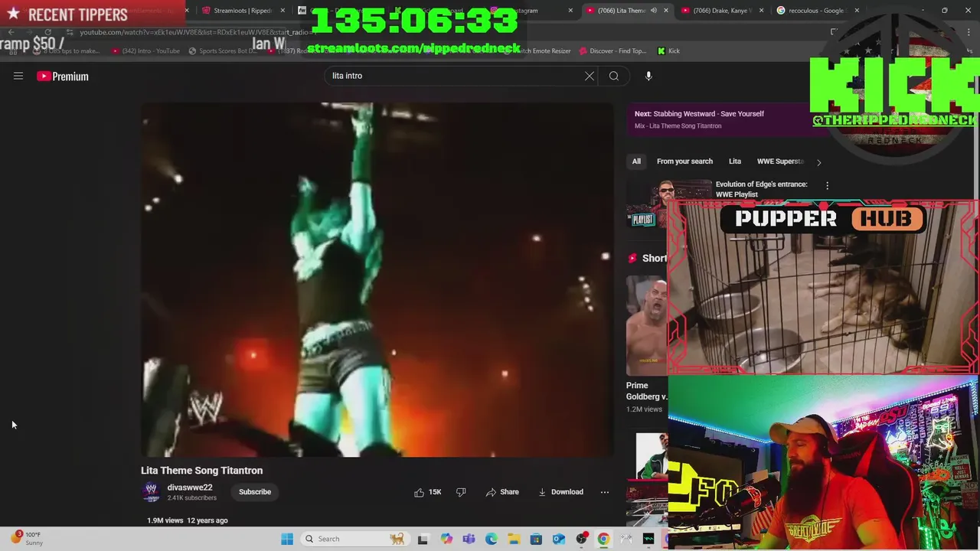Screen dimensions: 980x551
Task: Go to YouTube Premium home logo
Action: 63,76
